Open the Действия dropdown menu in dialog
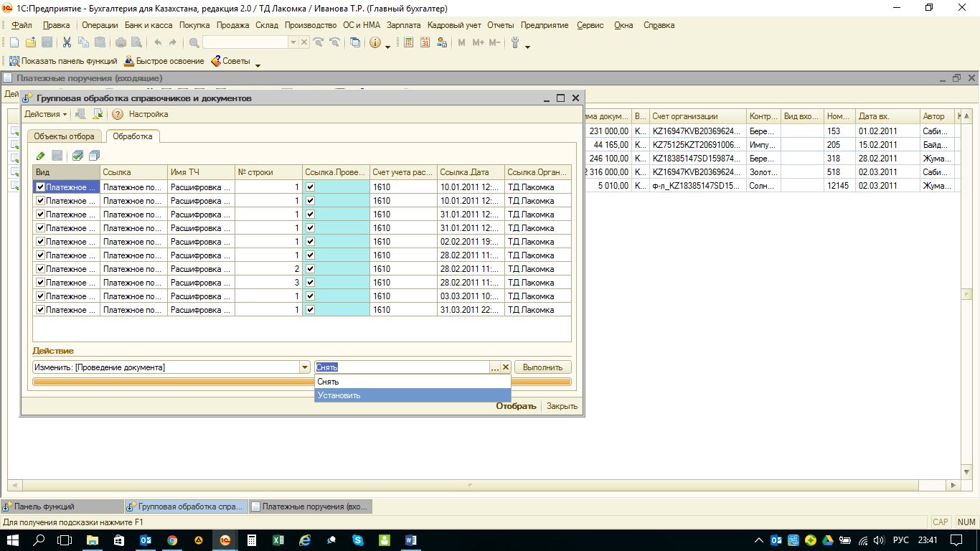This screenshot has height=551, width=980. point(46,114)
